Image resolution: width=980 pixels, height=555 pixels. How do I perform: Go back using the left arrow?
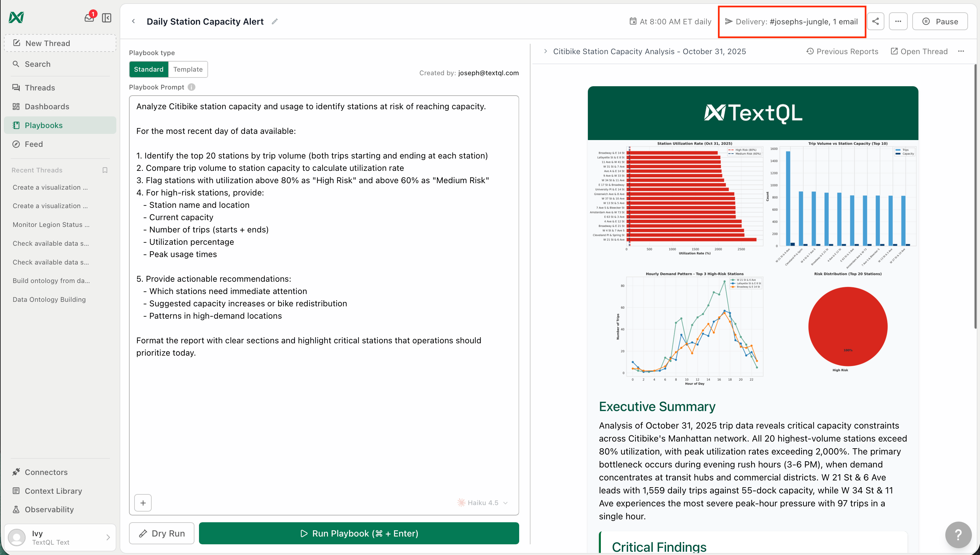pyautogui.click(x=134, y=21)
